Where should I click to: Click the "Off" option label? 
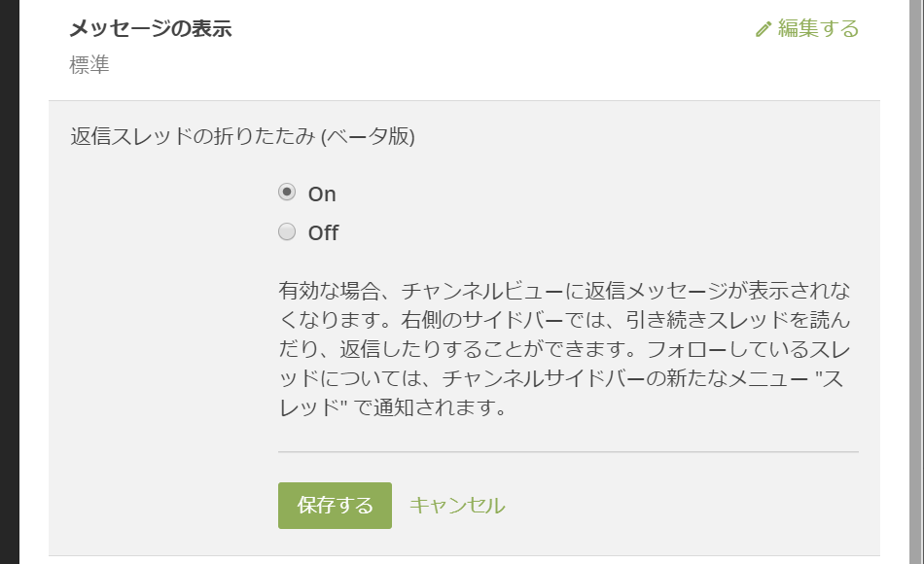(323, 232)
